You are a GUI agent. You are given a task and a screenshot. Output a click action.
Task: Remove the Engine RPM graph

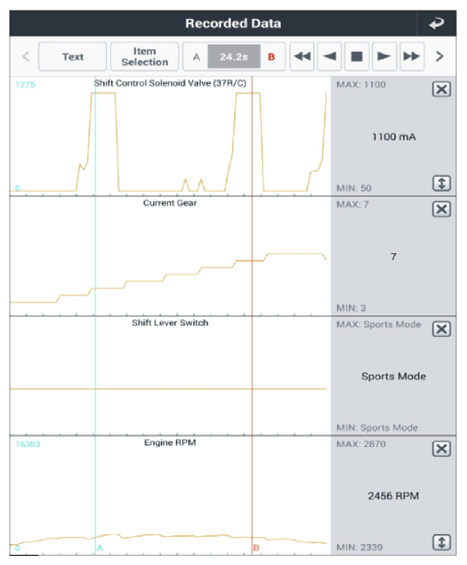coord(441,449)
